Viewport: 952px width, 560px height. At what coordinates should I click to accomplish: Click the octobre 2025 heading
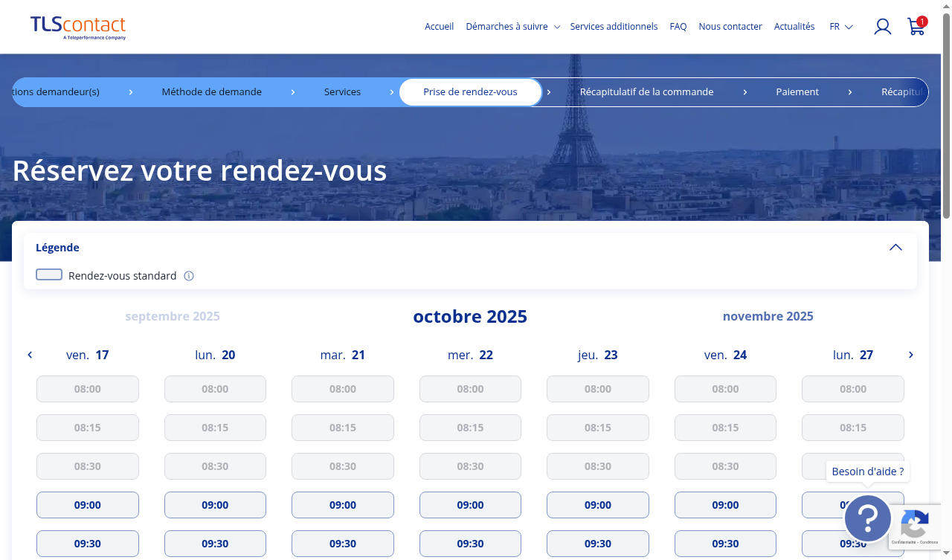(470, 317)
